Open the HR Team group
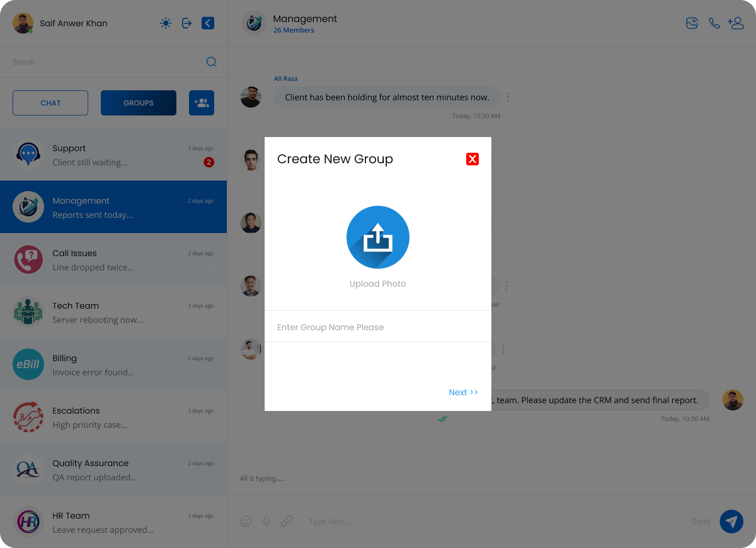Viewport: 756px width, 548px height. [113, 522]
